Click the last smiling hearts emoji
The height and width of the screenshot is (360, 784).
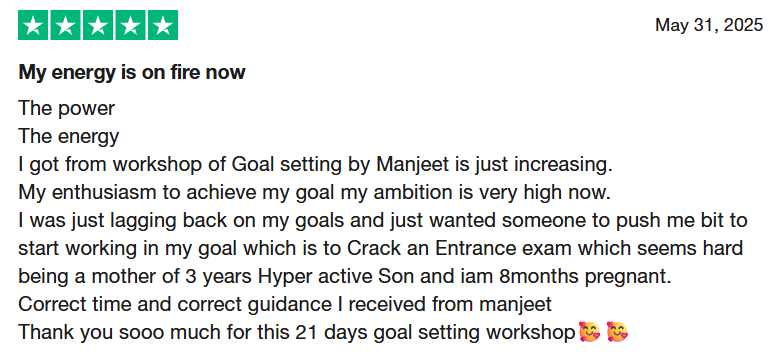[x=617, y=332]
